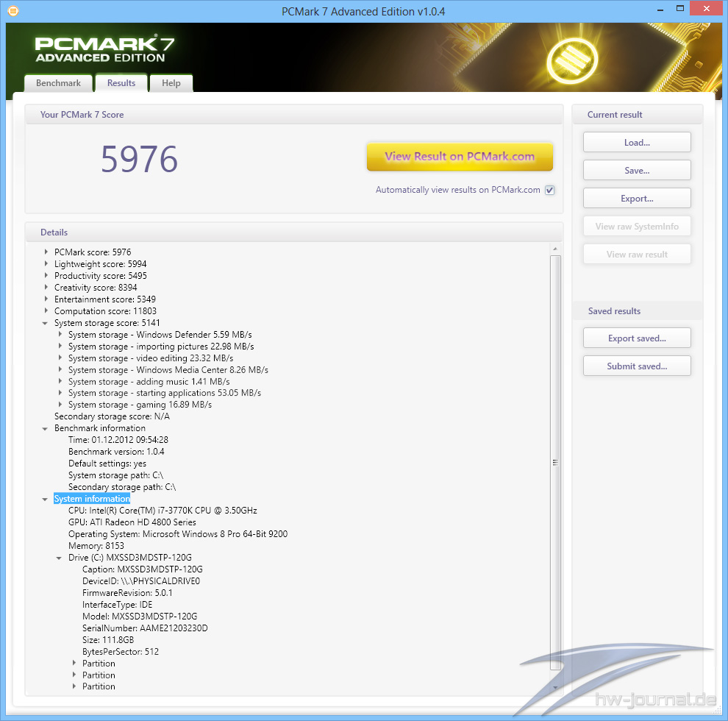Viewport: 728px width, 721px height.
Task: Expand System storage - Windows Media Center row
Action: click(x=60, y=369)
